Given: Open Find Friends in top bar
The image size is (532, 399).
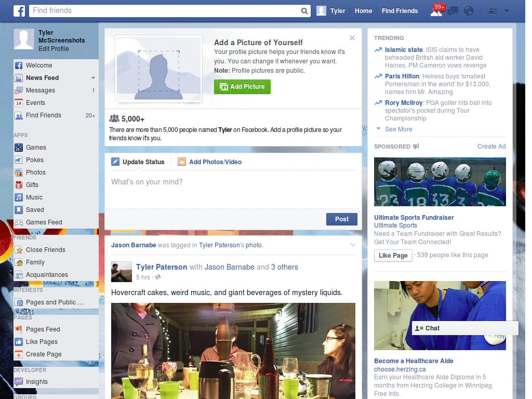Looking at the screenshot, I should [x=400, y=11].
